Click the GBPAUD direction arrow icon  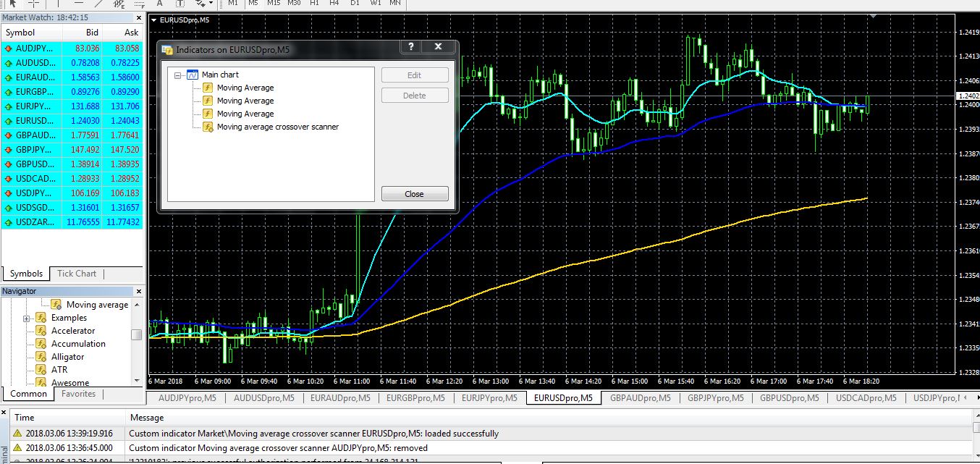8,135
